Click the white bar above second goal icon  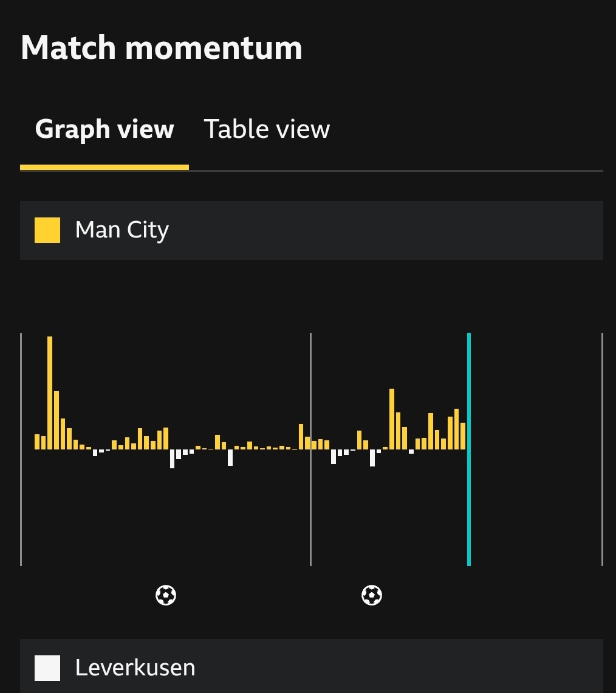[x=372, y=458]
